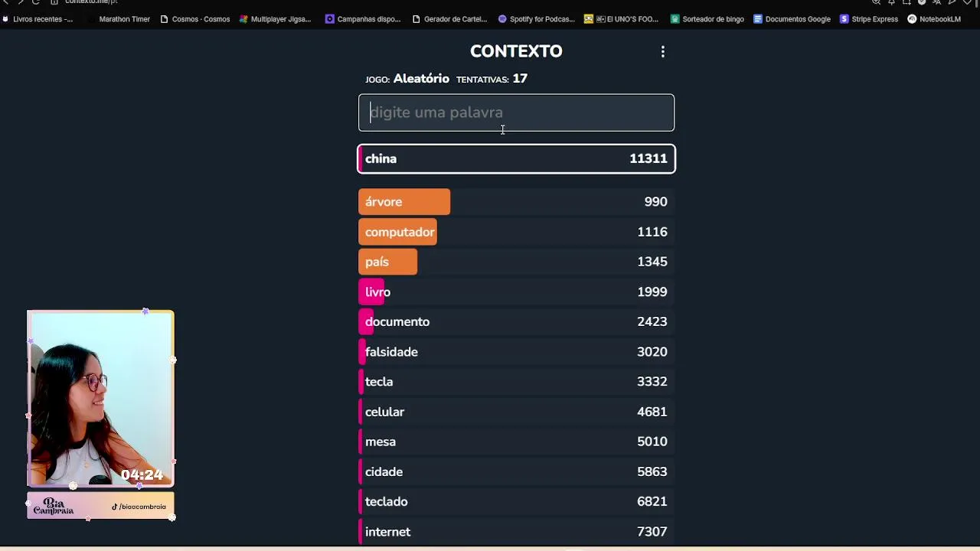The height and width of the screenshot is (551, 980).
Task: Focus the 'digite uma palavra' input field
Action: 516,112
